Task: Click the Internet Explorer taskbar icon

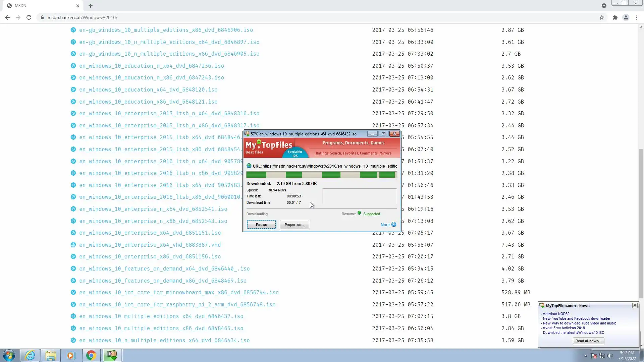Action: point(30,355)
